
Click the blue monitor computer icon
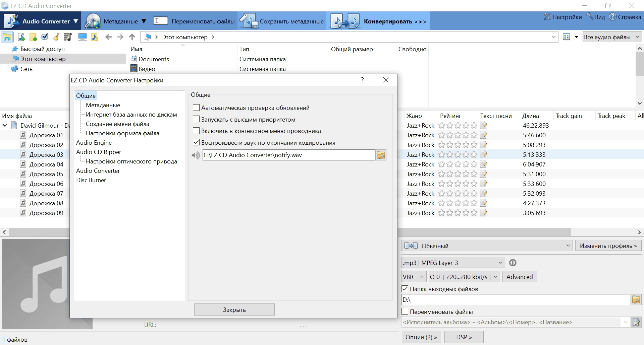[83, 37]
